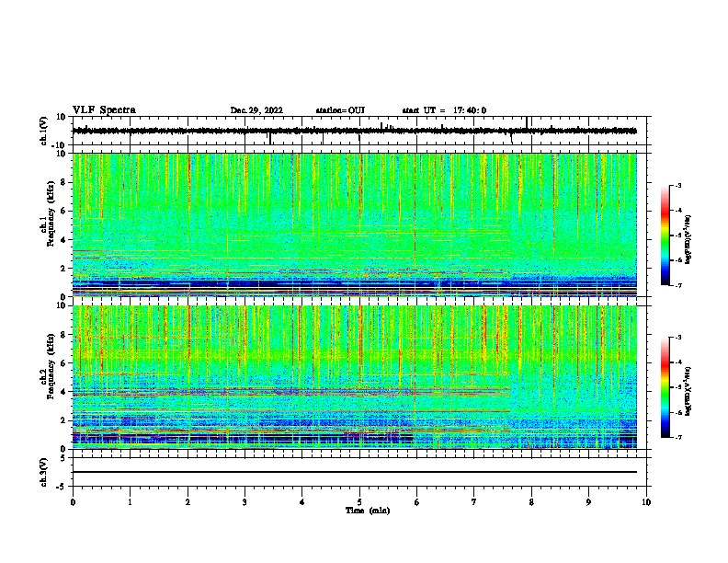Click the upper colorbar log(PSD) unit label
Image resolution: width=728 pixels, height=563 pixels.
point(688,239)
